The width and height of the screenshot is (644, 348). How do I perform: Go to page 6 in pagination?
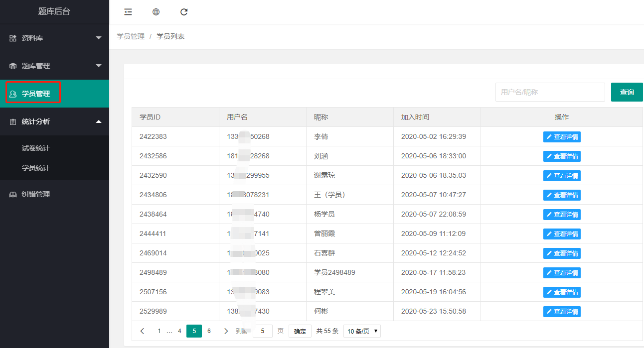click(x=209, y=331)
